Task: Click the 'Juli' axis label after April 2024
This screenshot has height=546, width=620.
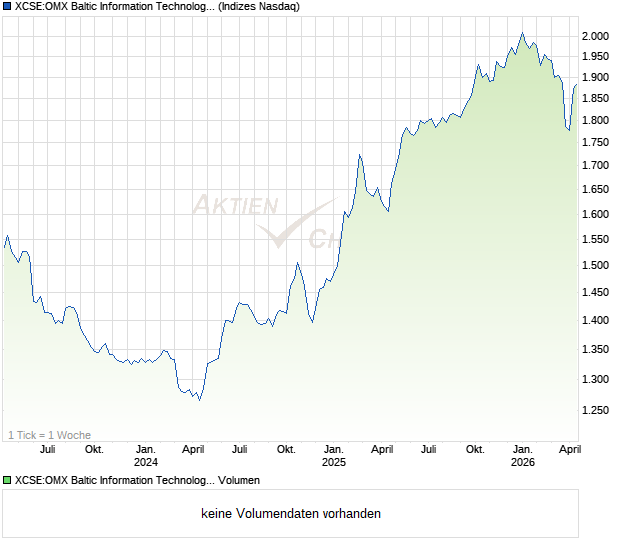Action: [x=239, y=450]
